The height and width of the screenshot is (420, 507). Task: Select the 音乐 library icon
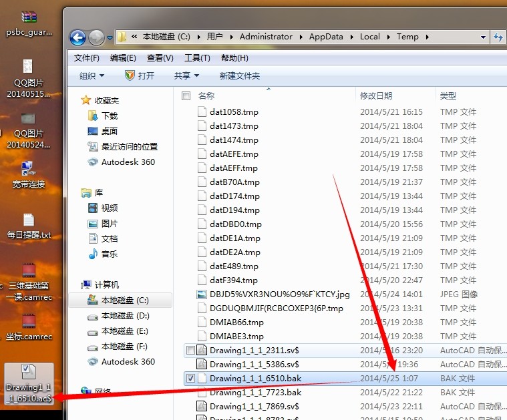(x=109, y=254)
